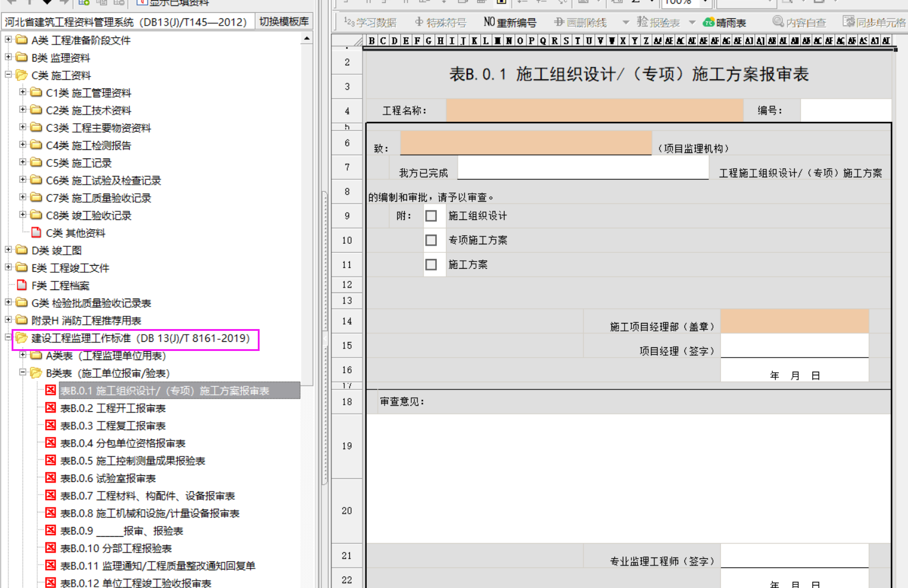This screenshot has height=588, width=908.
Task: Check the 施工组织设计 checkbox
Action: [431, 216]
